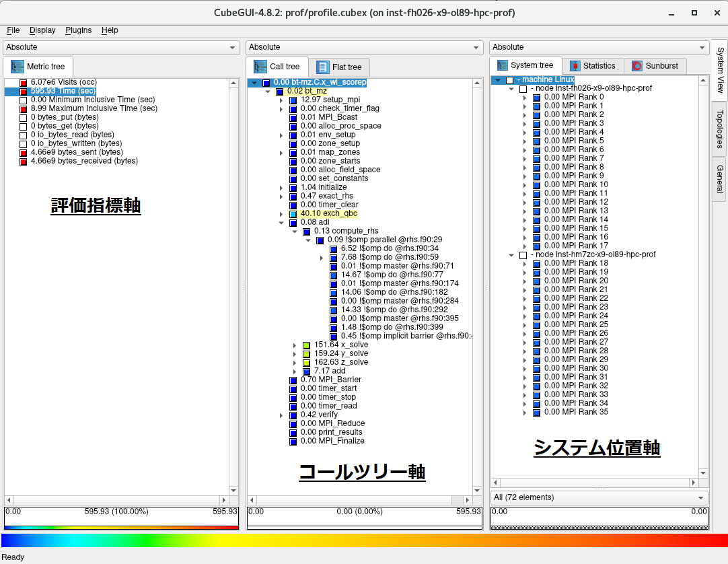Click the red Visits (occ) metric icon

click(x=24, y=82)
